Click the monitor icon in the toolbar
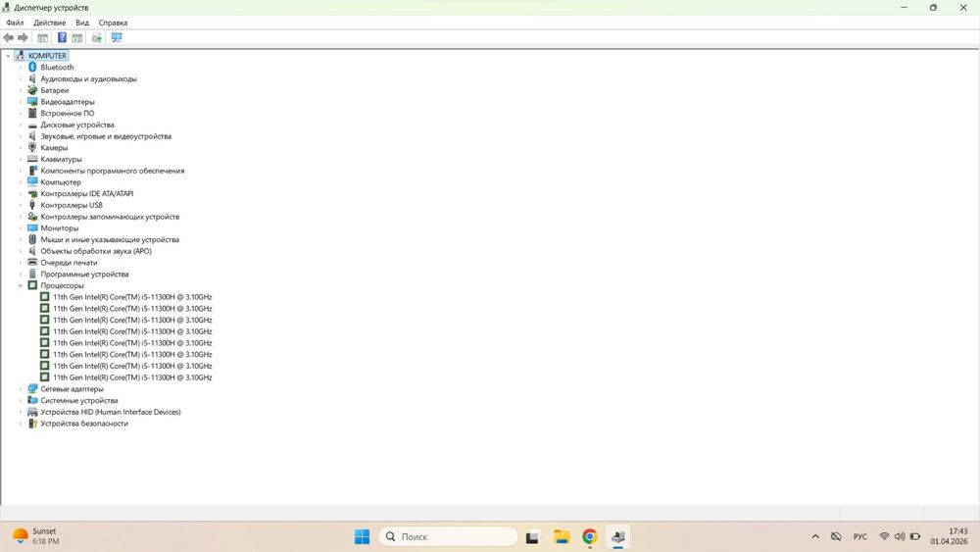 pyautogui.click(x=117, y=38)
